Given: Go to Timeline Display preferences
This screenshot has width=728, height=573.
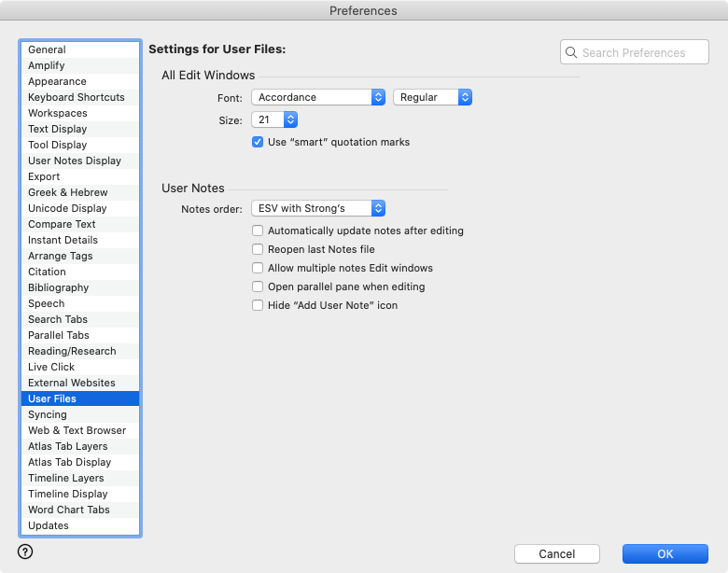Looking at the screenshot, I should coord(67,494).
